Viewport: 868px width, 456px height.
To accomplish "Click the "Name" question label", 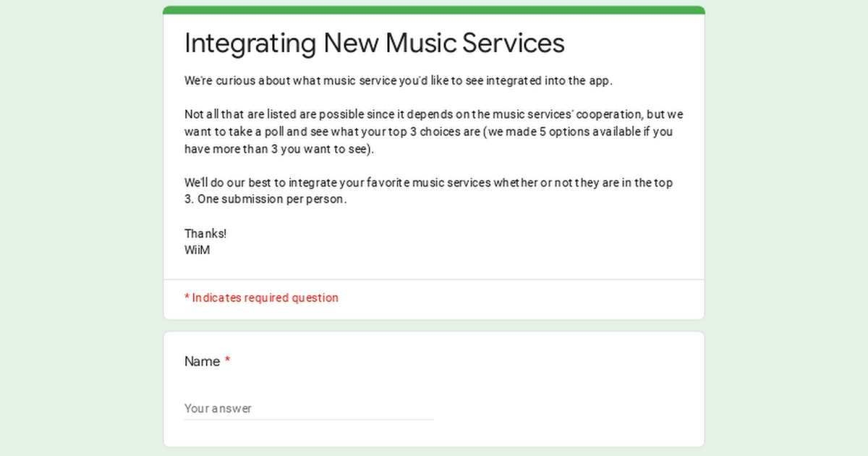I will 202,361.
